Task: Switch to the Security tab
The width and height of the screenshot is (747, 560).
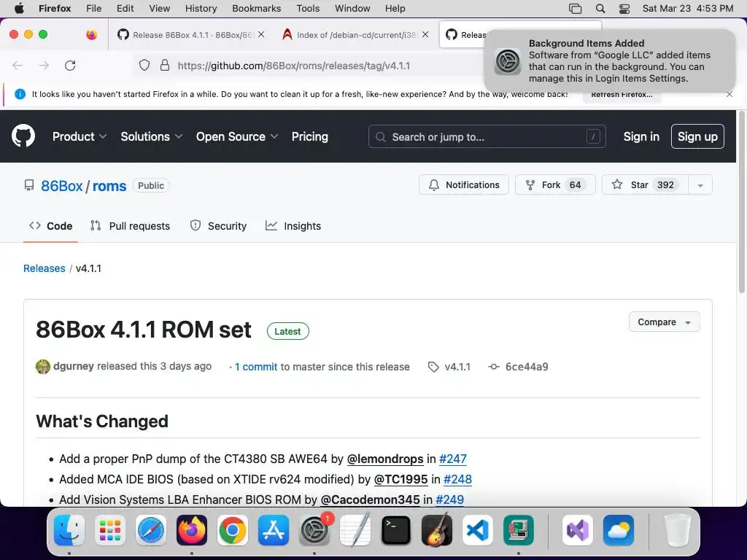Action: coord(218,226)
